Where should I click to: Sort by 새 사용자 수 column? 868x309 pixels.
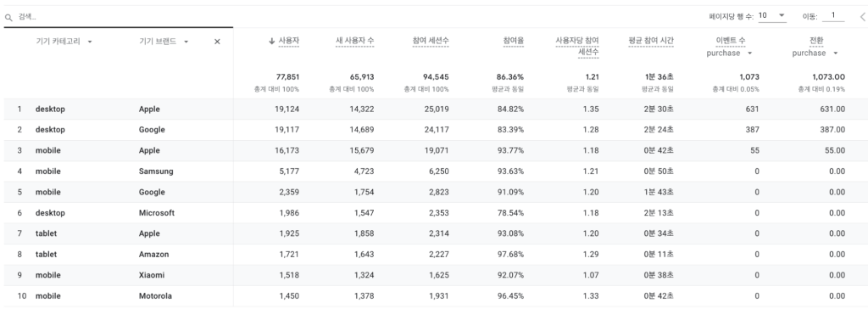[x=355, y=41]
